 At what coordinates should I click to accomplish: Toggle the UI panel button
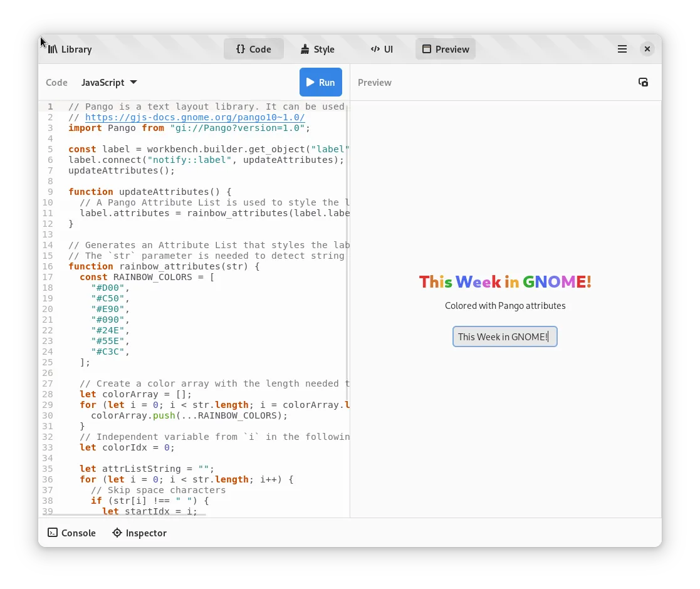pos(382,50)
